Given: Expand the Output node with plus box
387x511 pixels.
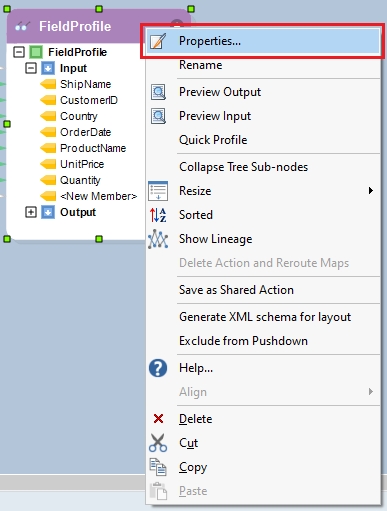Looking at the screenshot, I should click(31, 212).
